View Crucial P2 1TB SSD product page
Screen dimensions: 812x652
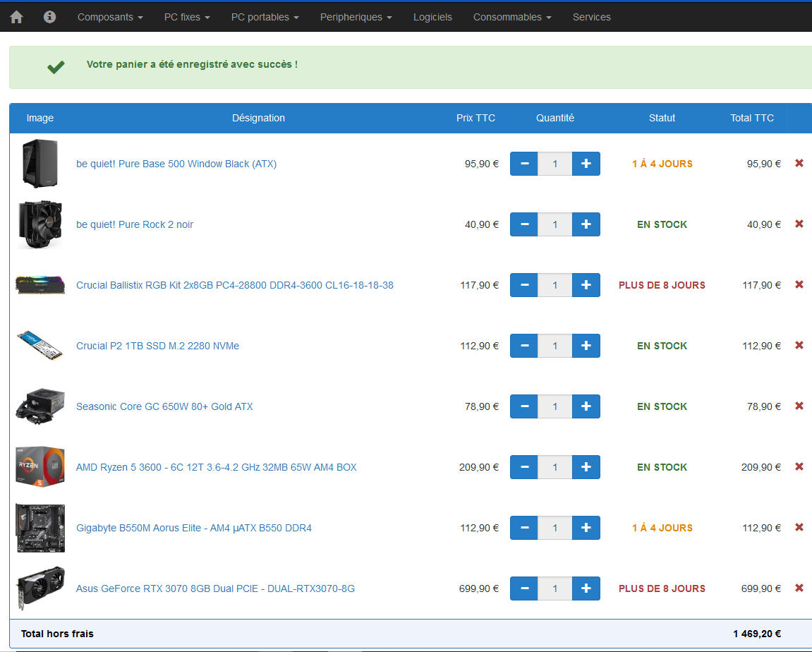(x=157, y=346)
